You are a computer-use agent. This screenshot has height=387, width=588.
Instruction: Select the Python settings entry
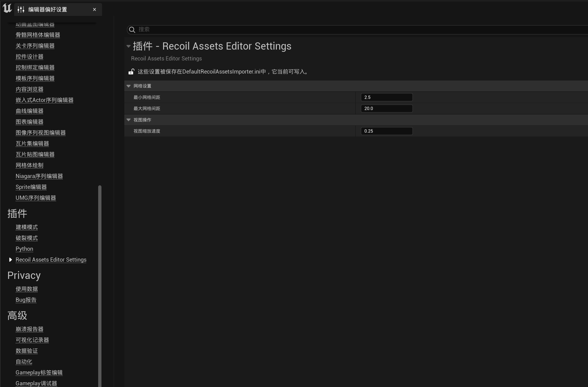click(24, 249)
